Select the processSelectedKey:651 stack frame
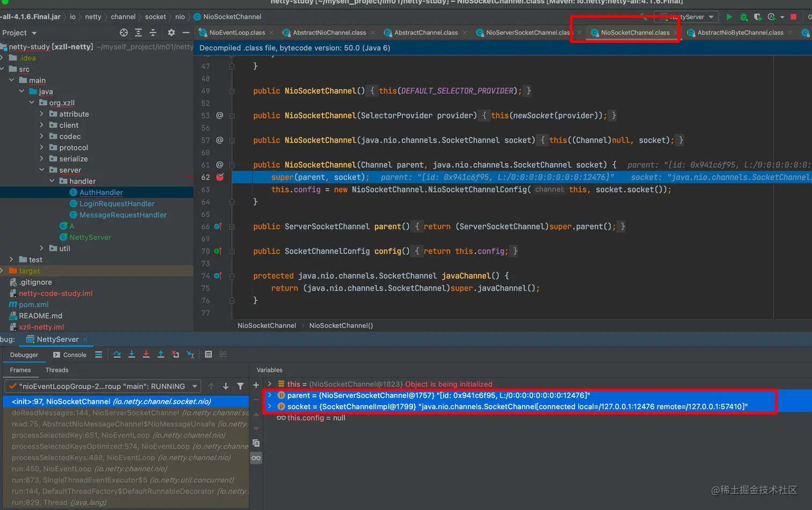 click(x=126, y=435)
